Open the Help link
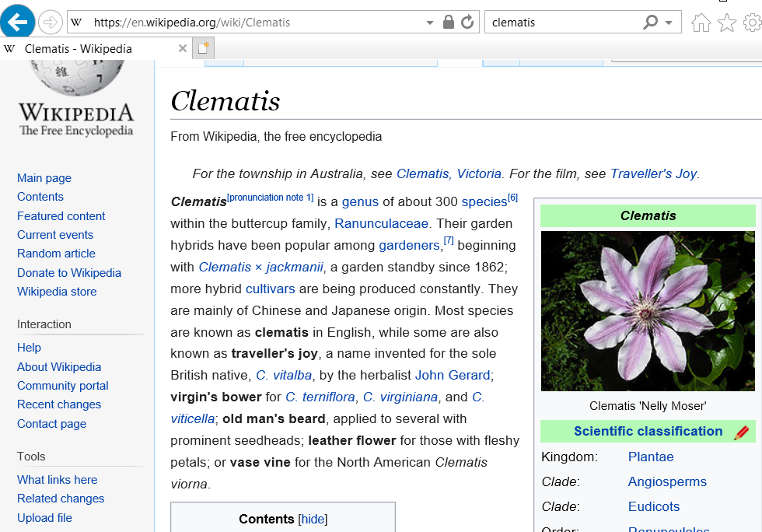Image resolution: width=762 pixels, height=532 pixels. (30, 347)
